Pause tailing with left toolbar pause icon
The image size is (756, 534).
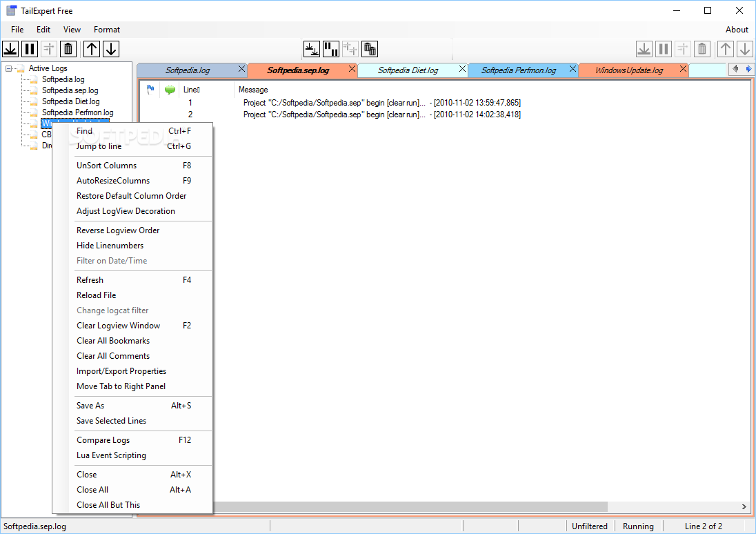(30, 49)
